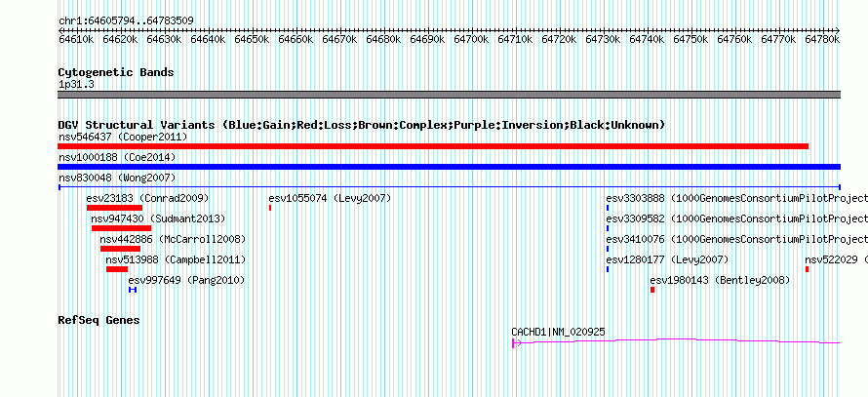Click the 64730k ruler tick label
The height and width of the screenshot is (397, 868).
(x=603, y=39)
